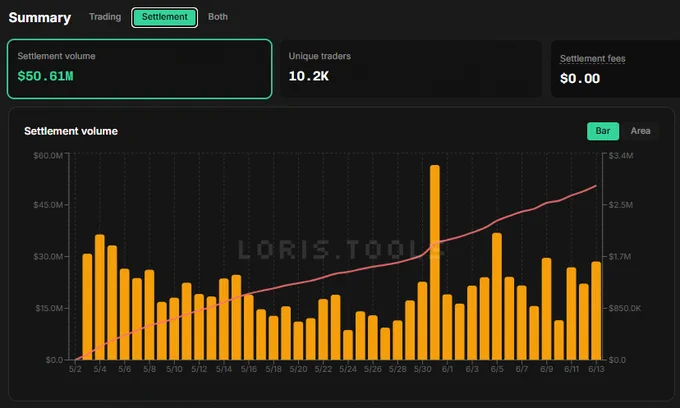Click the 5/22 date label
Image resolution: width=680 pixels, height=408 pixels.
tap(323, 369)
